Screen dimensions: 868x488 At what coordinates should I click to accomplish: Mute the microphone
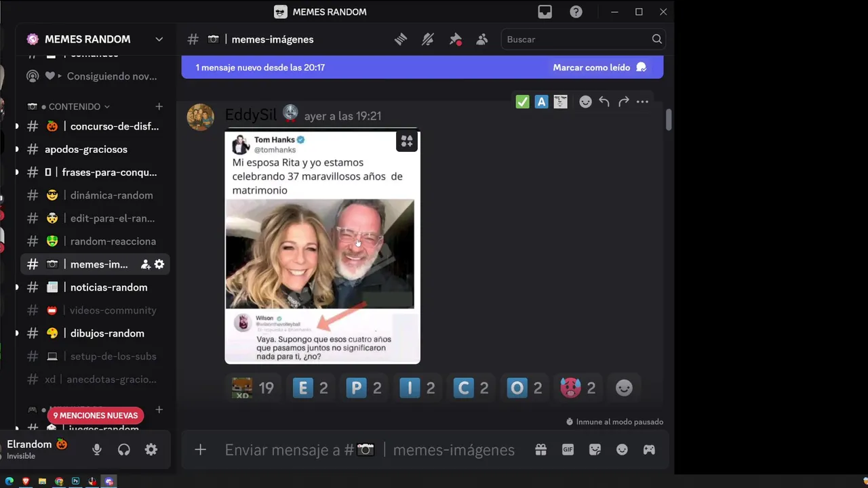[97, 449]
